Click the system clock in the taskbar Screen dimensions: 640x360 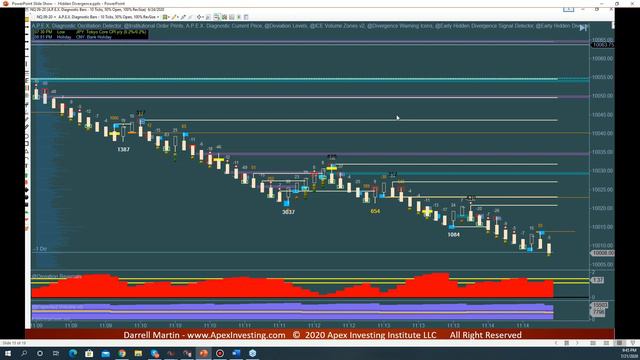click(x=629, y=353)
